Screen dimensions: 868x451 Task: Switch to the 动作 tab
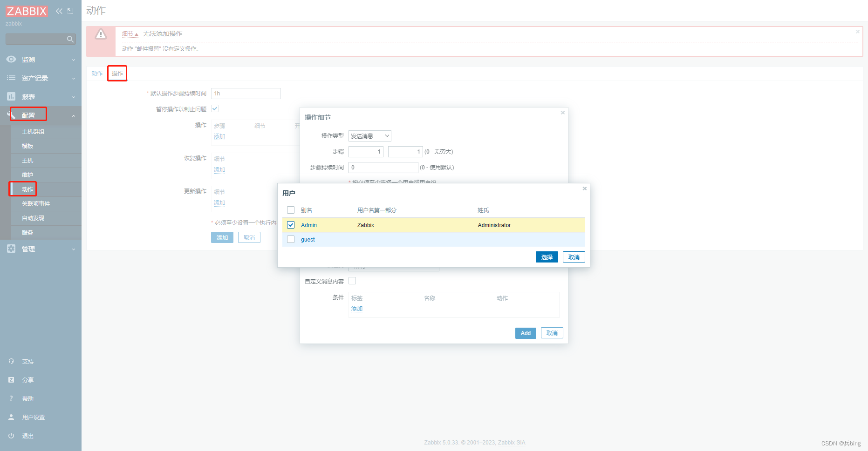[x=97, y=74]
